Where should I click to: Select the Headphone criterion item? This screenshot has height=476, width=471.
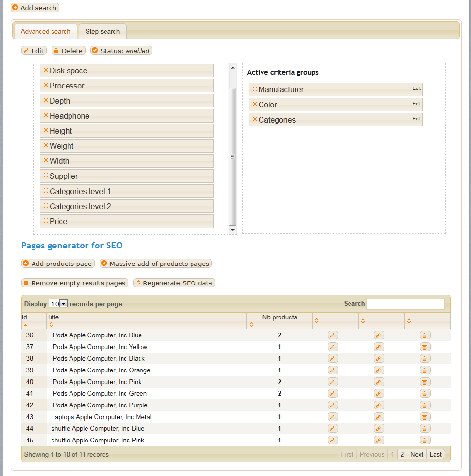tap(127, 116)
